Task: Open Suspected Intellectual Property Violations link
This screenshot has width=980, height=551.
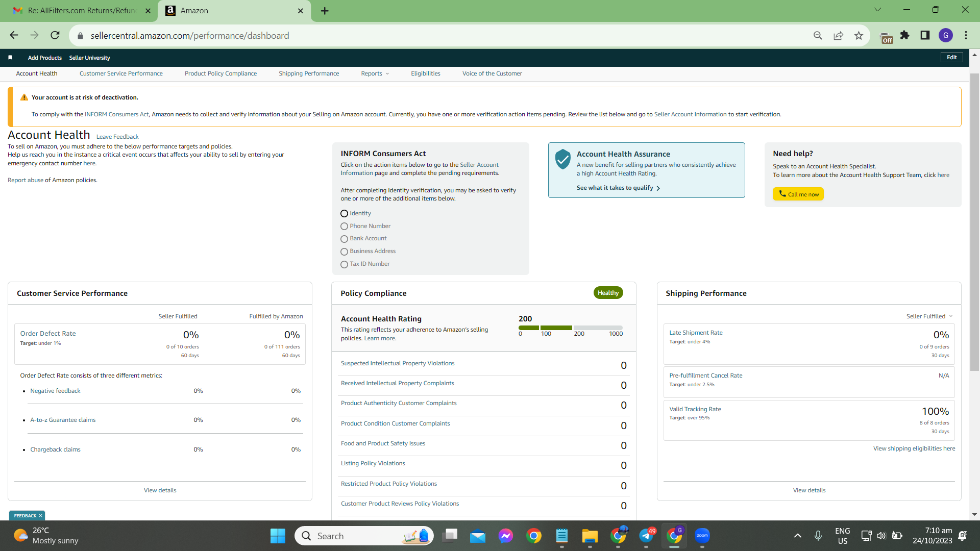Action: [398, 363]
